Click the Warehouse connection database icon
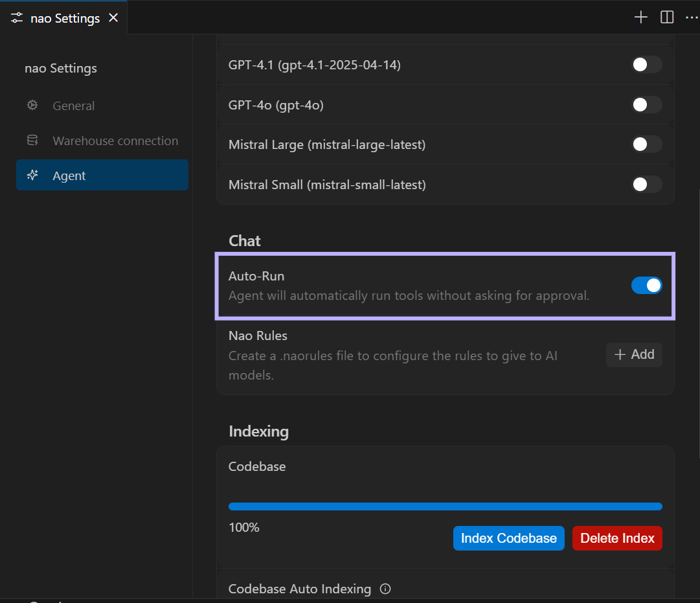 tap(32, 141)
